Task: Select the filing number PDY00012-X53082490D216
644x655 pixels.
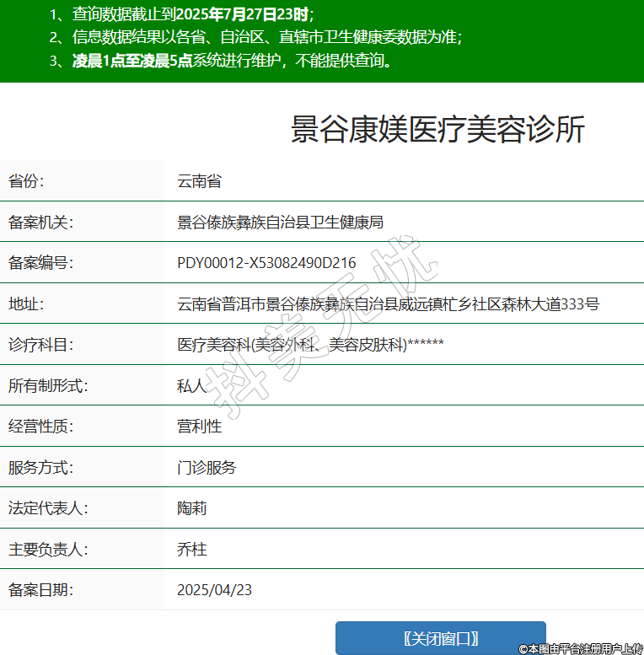Action: 266,263
